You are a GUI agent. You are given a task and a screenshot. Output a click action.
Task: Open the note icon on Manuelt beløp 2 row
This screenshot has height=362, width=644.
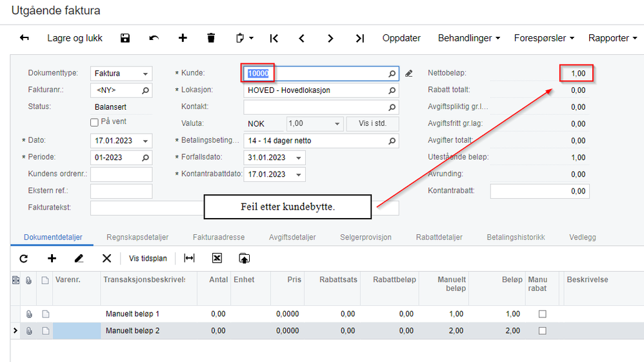point(46,331)
